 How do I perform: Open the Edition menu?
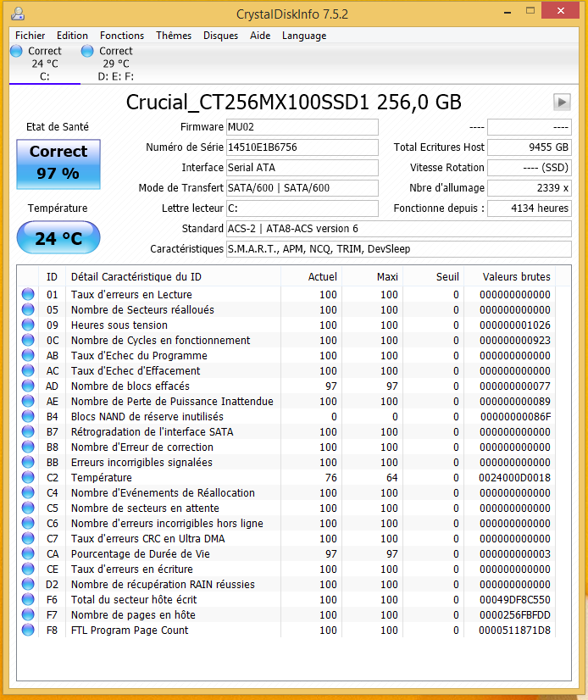coord(72,36)
